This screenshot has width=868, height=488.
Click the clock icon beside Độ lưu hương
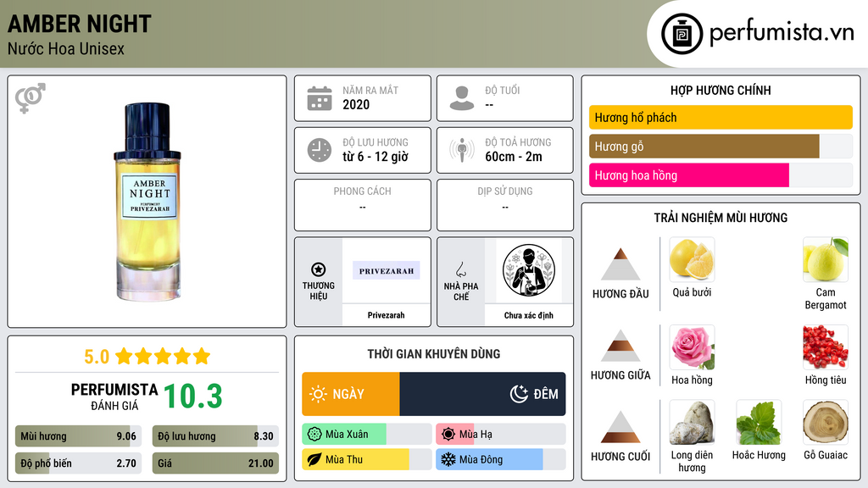pyautogui.click(x=320, y=150)
